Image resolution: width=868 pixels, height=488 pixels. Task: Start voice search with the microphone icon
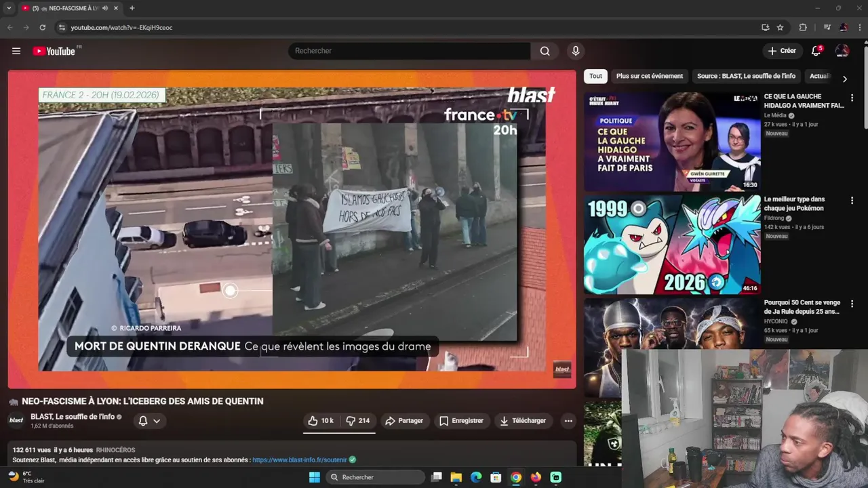click(x=576, y=51)
